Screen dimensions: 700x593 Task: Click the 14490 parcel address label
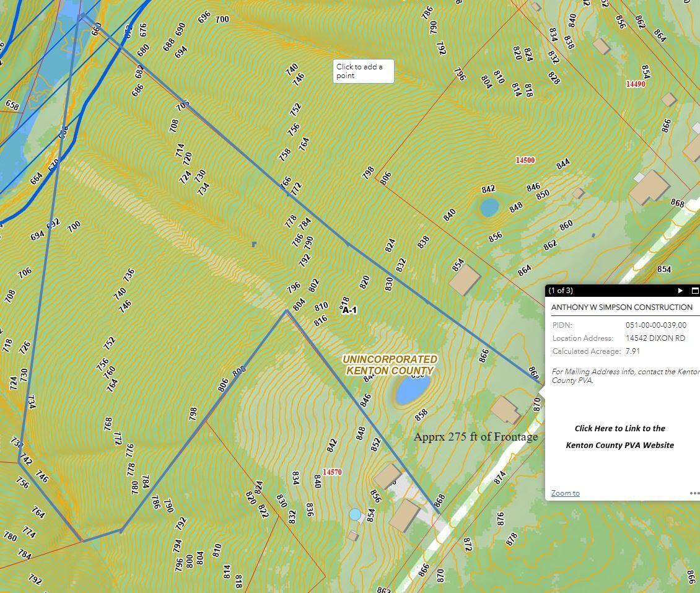click(636, 84)
